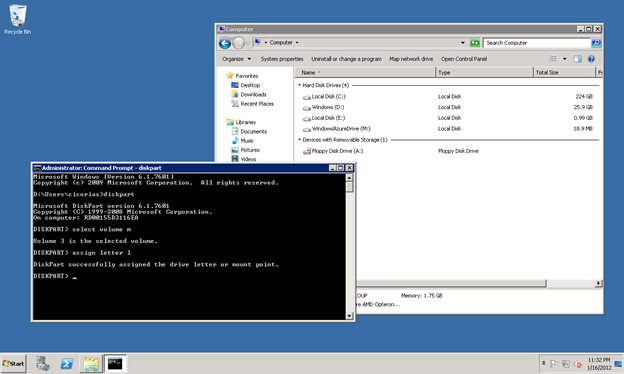624x374 pixels.
Task: Open Server Manager from the taskbar
Action: 43,364
